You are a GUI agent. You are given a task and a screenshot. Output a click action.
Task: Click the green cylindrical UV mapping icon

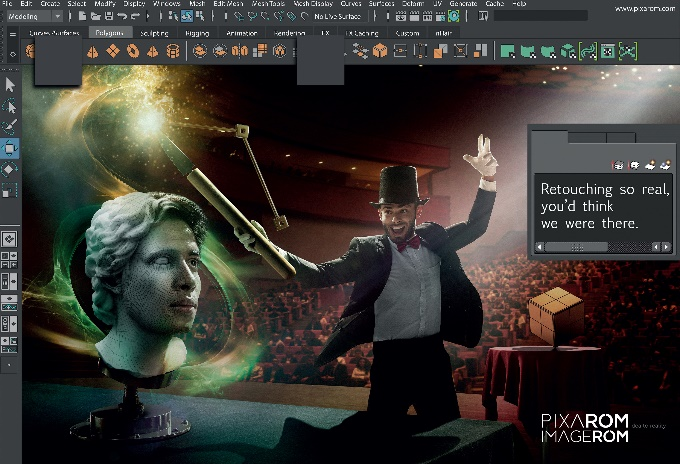click(528, 51)
